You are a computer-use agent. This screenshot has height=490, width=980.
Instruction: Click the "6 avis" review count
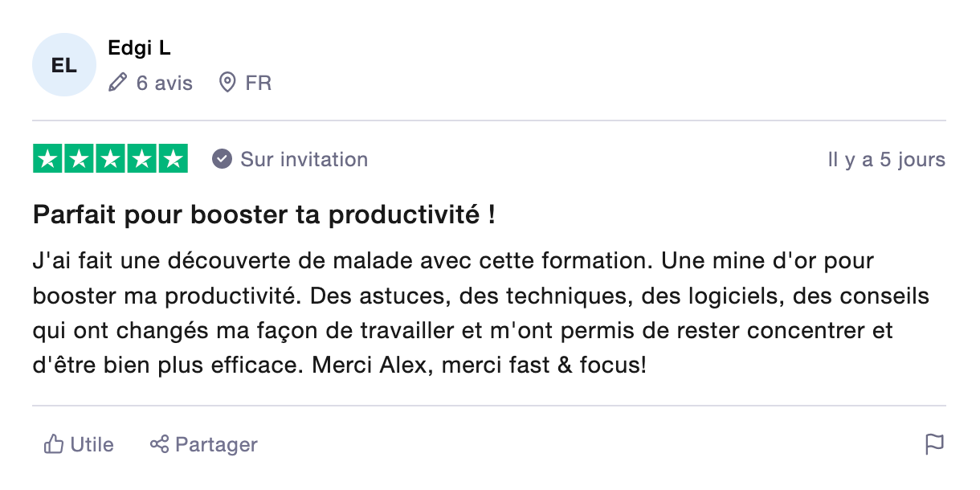[164, 83]
